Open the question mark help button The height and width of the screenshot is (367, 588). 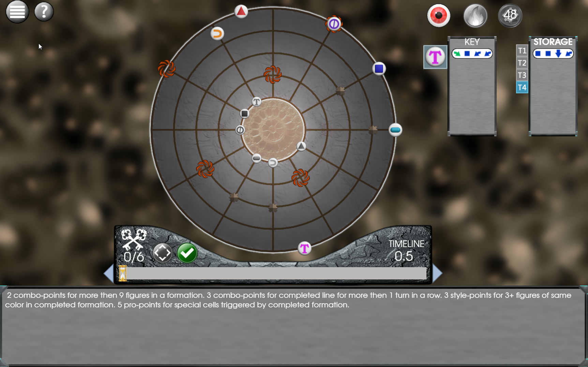click(44, 12)
